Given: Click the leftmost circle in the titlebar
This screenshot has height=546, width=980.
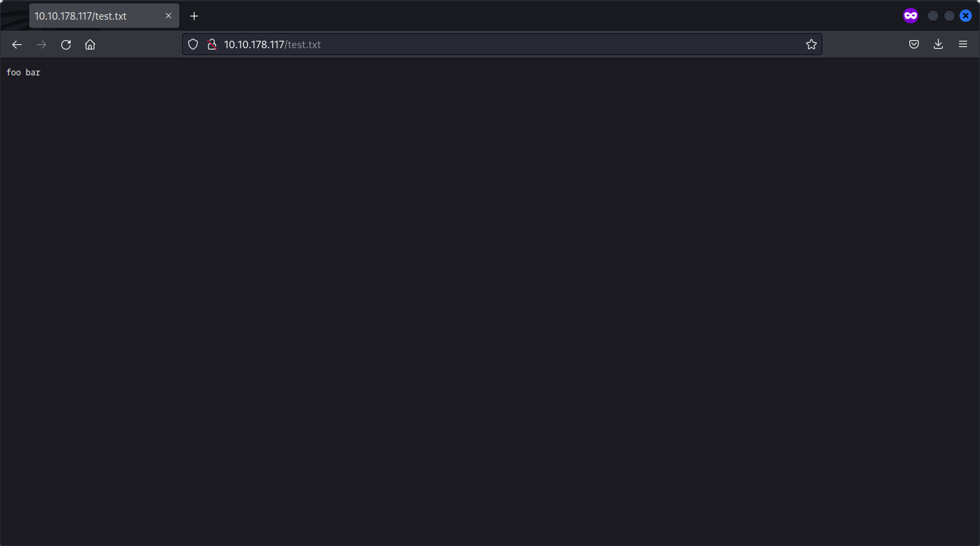Looking at the screenshot, I should (932, 15).
